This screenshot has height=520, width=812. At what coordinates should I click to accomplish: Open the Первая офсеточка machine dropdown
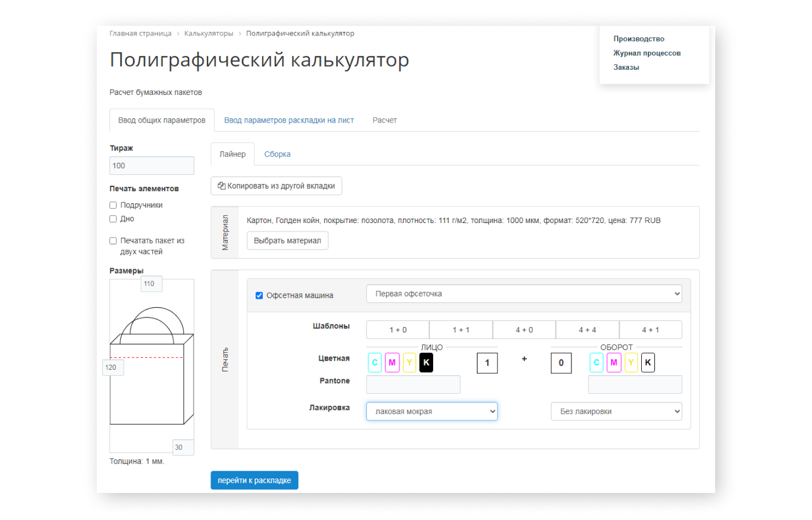click(x=524, y=294)
